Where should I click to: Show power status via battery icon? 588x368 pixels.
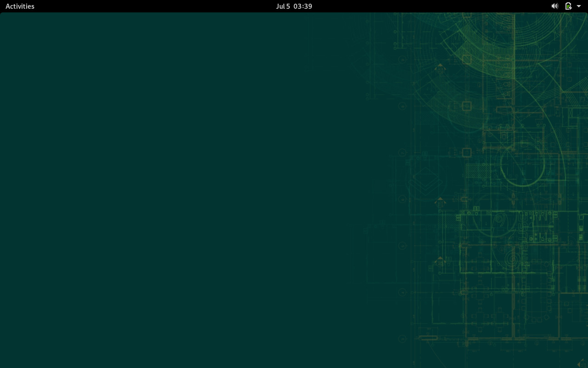coord(568,6)
